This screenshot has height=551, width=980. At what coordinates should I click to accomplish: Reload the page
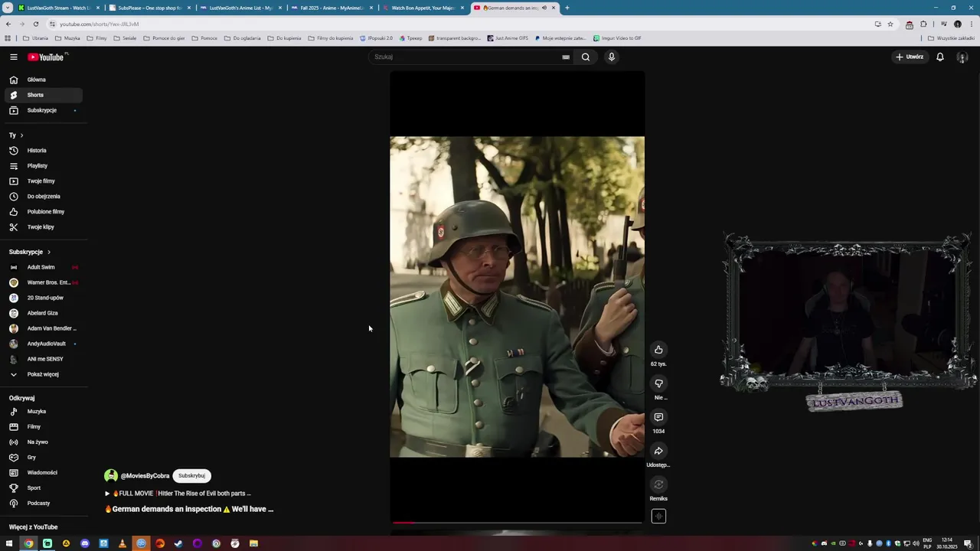point(35,24)
